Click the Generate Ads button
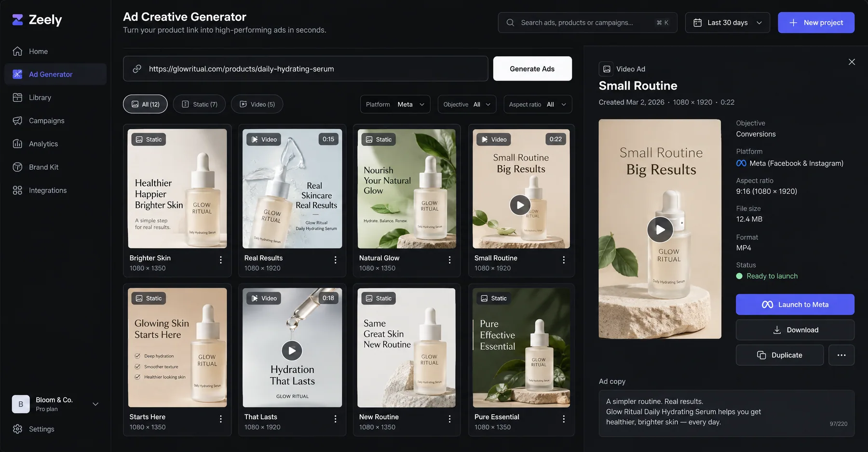868x452 pixels. (x=532, y=69)
